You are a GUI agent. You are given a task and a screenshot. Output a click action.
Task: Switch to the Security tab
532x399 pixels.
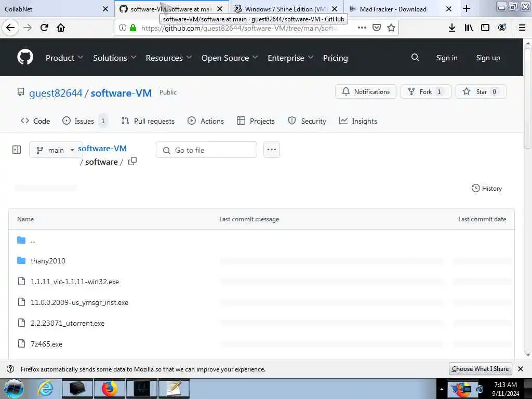[307, 121]
